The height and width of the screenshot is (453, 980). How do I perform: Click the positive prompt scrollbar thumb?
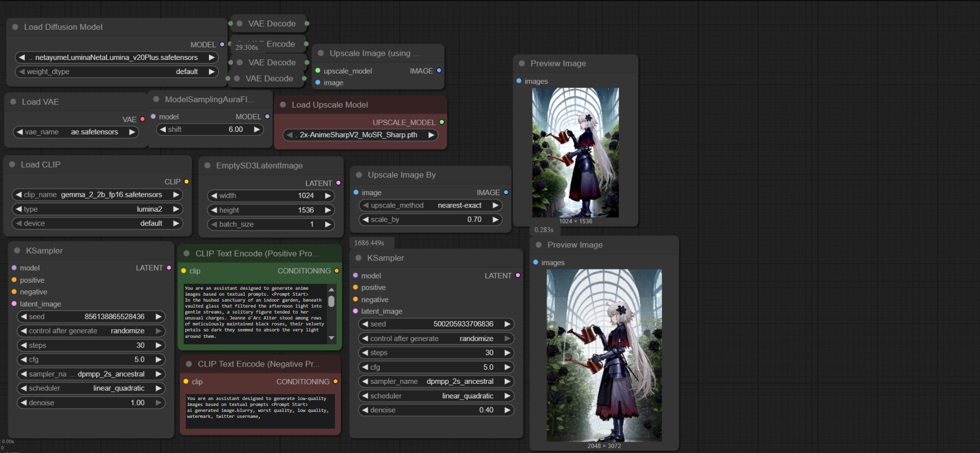pos(331,301)
